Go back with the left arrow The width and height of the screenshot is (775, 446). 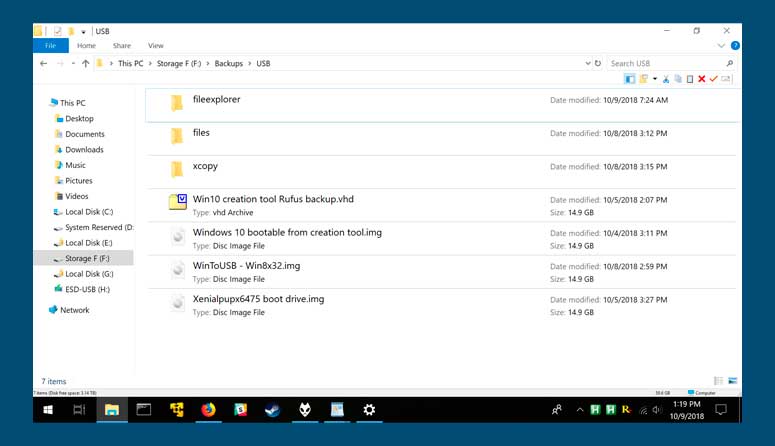pyautogui.click(x=43, y=63)
